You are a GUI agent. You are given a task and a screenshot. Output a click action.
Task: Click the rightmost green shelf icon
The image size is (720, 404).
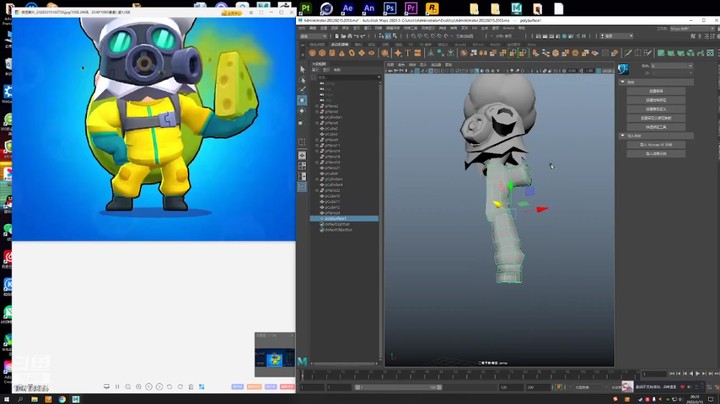(710, 53)
